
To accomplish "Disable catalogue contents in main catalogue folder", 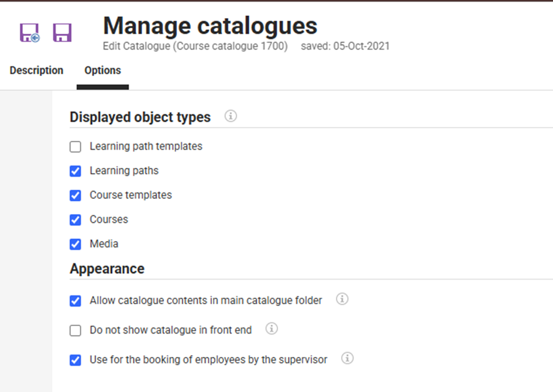I will click(x=75, y=300).
